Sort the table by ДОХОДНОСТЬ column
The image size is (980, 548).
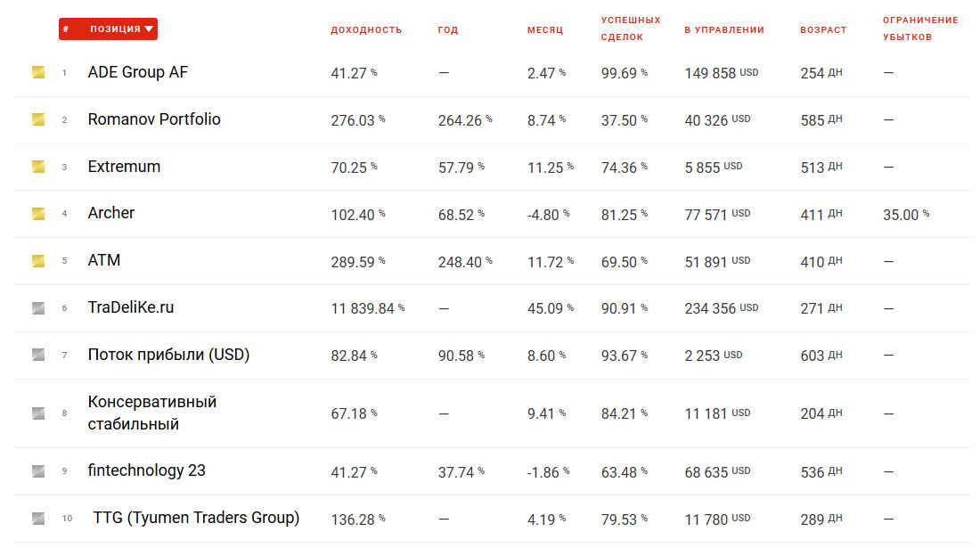(366, 30)
